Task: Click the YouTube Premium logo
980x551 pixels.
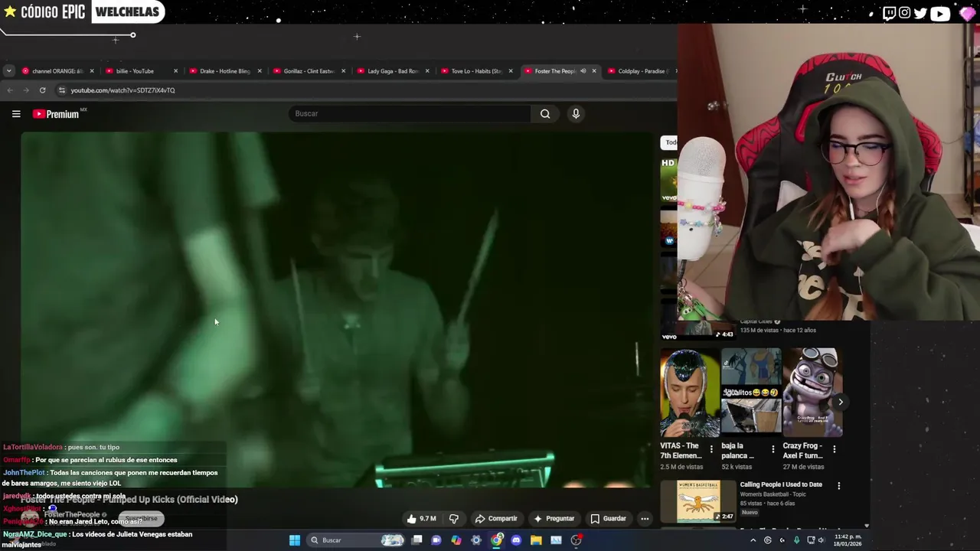Action: click(56, 114)
